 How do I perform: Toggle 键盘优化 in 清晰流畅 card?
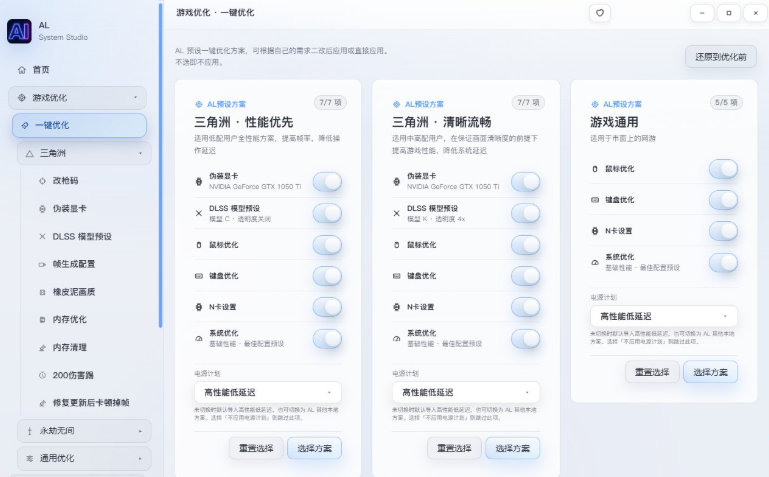click(x=525, y=276)
